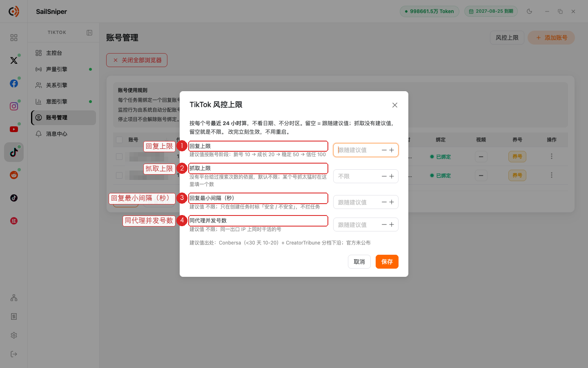Decrease the 回复上限 value

pyautogui.click(x=384, y=150)
